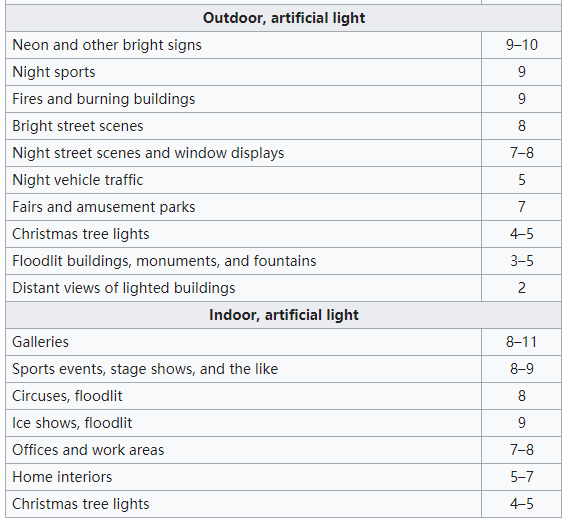The width and height of the screenshot is (569, 527).
Task: Select the 5–7 value for Home interiors
Action: (x=521, y=477)
